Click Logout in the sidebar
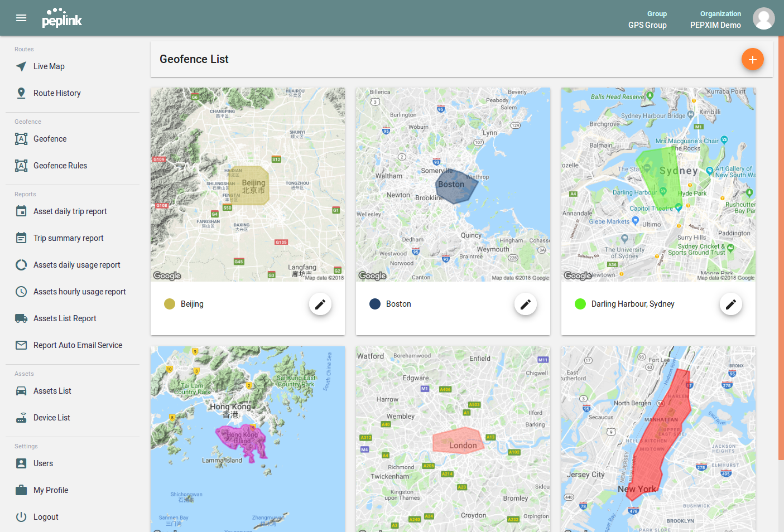This screenshot has width=784, height=532. (46, 517)
